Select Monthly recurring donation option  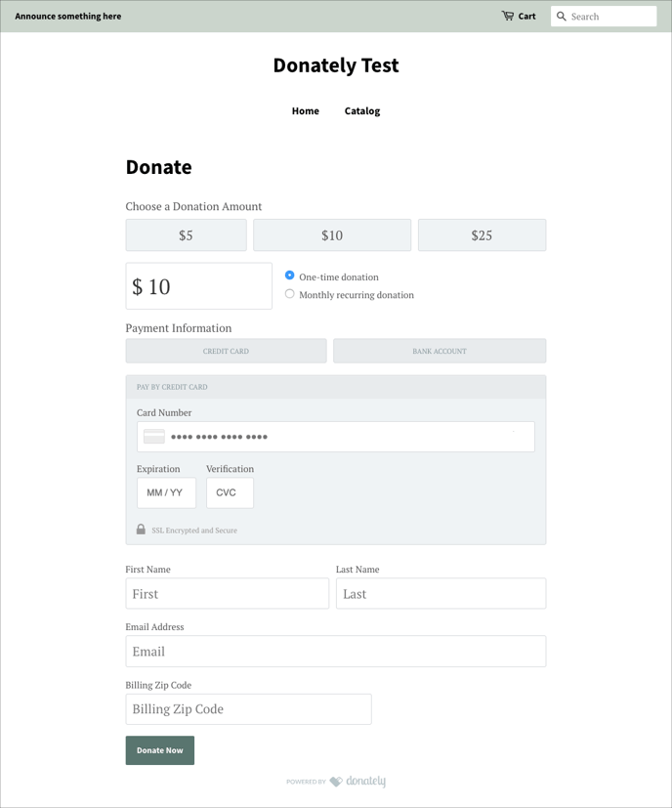point(290,294)
